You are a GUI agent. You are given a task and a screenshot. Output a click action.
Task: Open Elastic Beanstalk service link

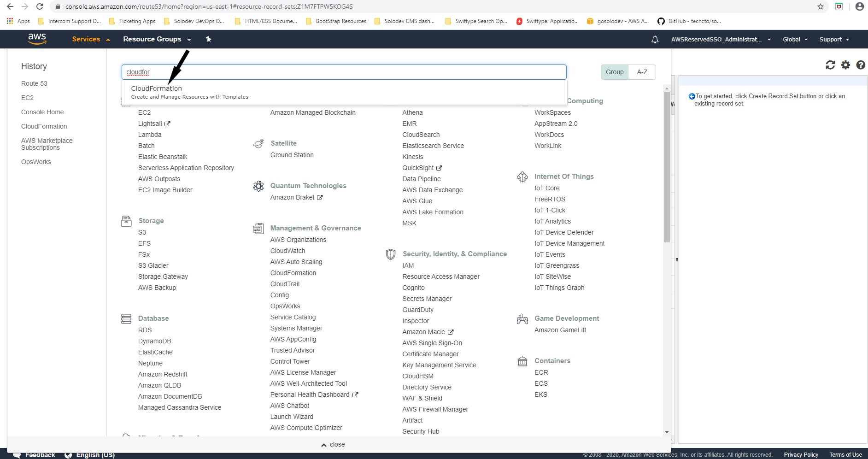tap(163, 157)
